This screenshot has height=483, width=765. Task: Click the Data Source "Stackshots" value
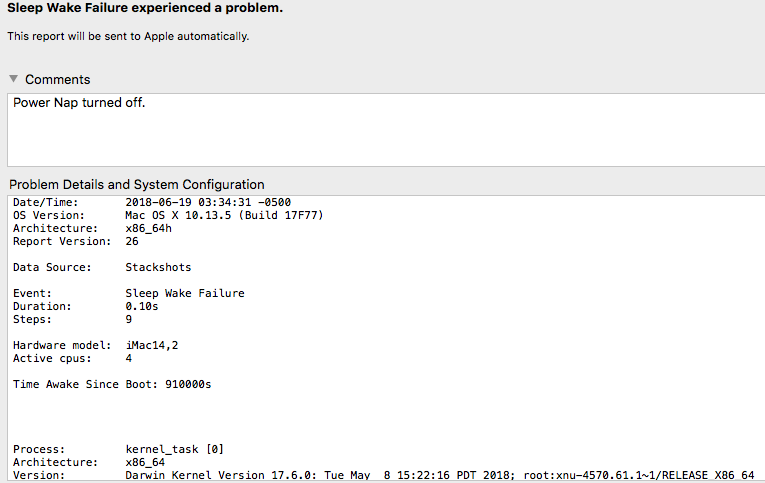pyautogui.click(x=158, y=268)
